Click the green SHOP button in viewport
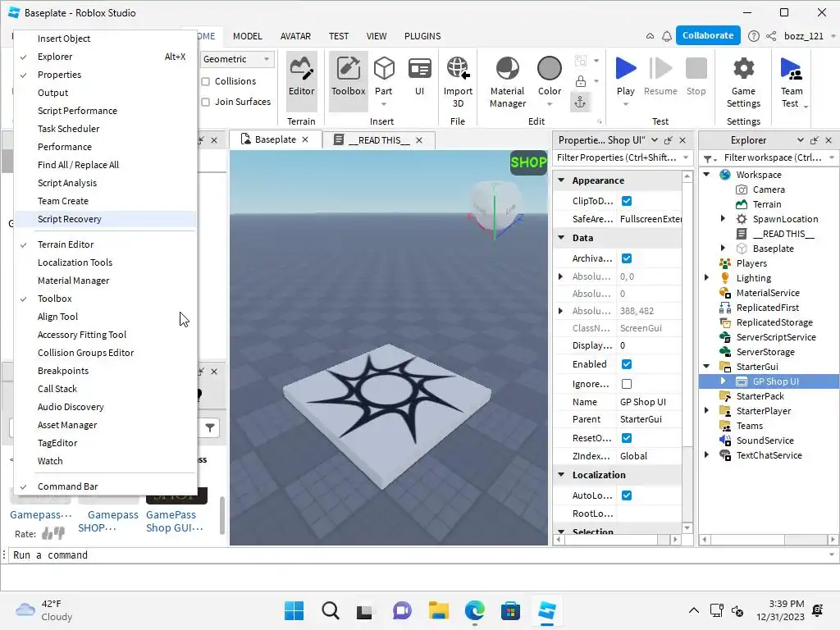 point(528,162)
